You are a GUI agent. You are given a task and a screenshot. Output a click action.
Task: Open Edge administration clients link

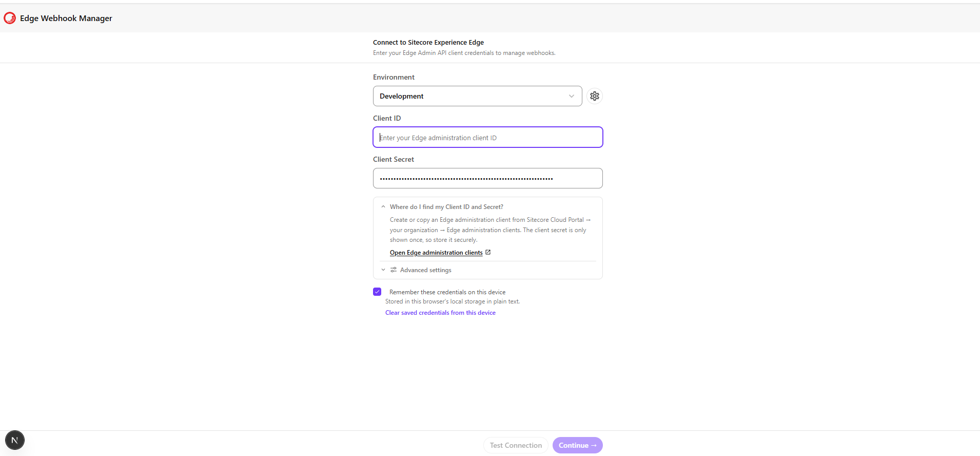pyautogui.click(x=436, y=253)
